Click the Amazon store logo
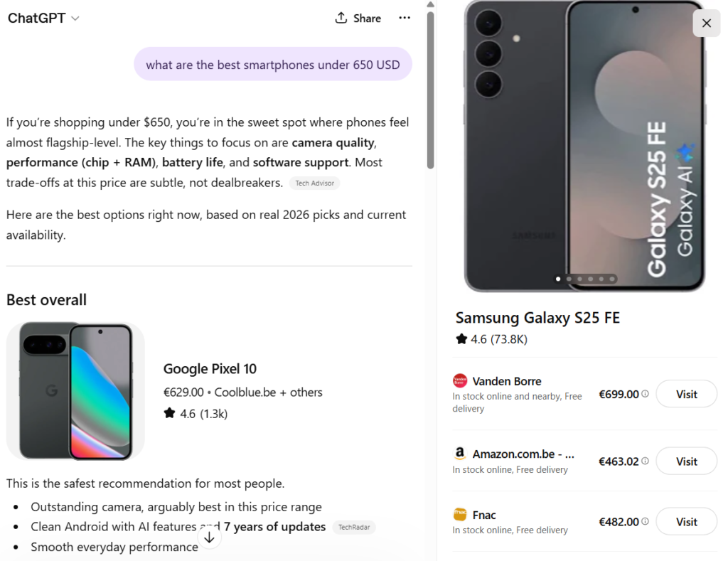 460,454
